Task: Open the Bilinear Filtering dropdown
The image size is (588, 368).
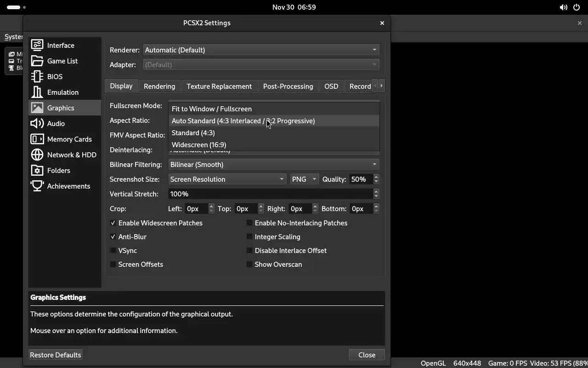Action: (x=274, y=164)
